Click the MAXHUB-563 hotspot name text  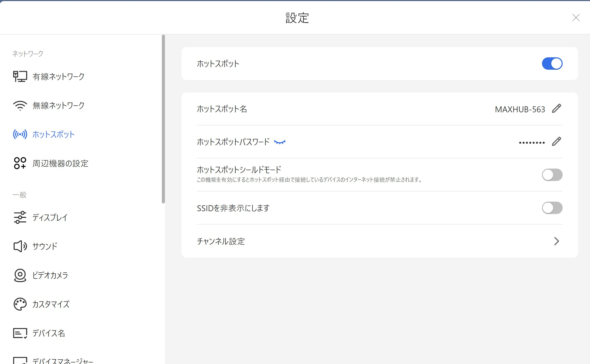[x=520, y=109]
